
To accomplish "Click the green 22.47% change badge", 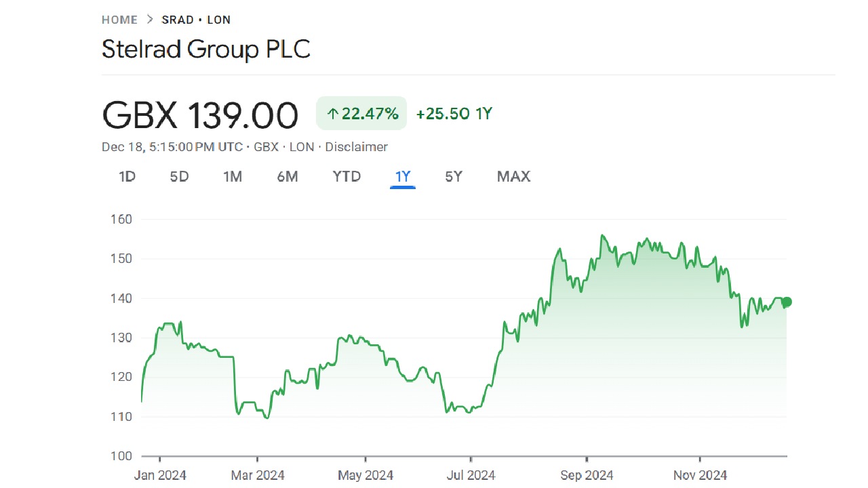I will 361,113.
